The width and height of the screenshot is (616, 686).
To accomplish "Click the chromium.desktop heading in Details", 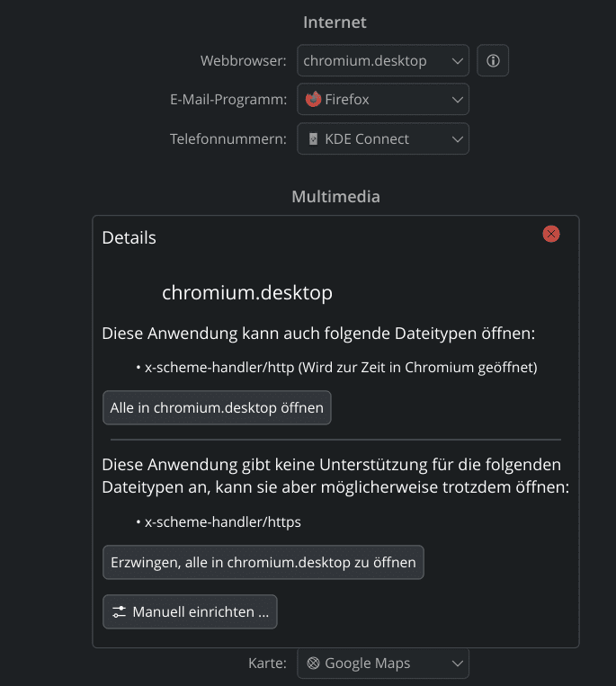I will (x=247, y=292).
